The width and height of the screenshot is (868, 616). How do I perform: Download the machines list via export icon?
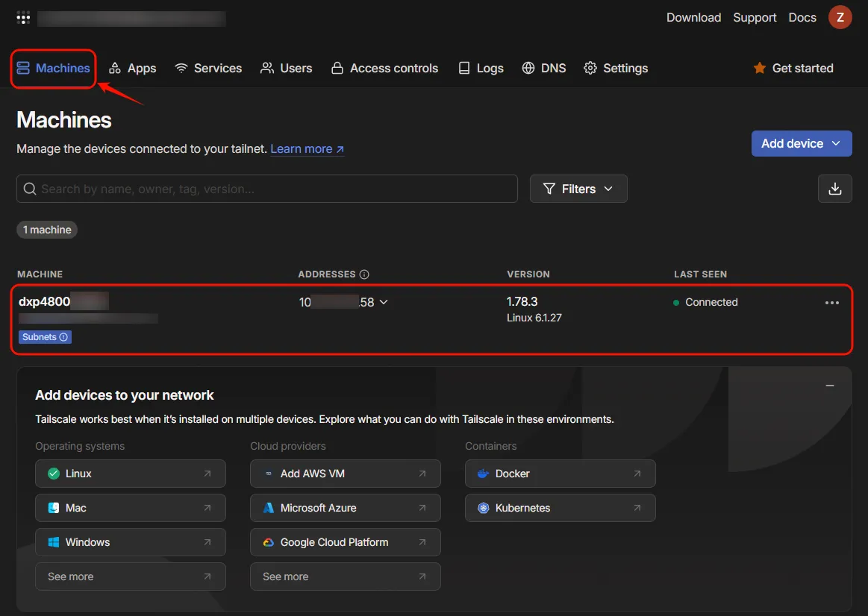pyautogui.click(x=834, y=189)
